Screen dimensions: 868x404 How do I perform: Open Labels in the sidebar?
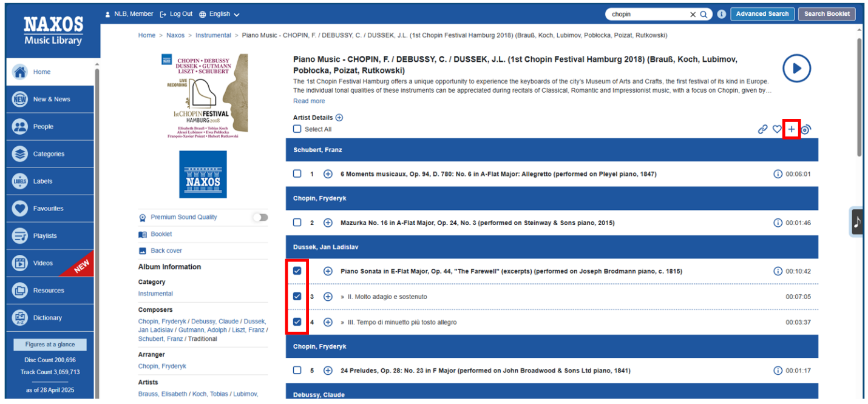click(50, 181)
